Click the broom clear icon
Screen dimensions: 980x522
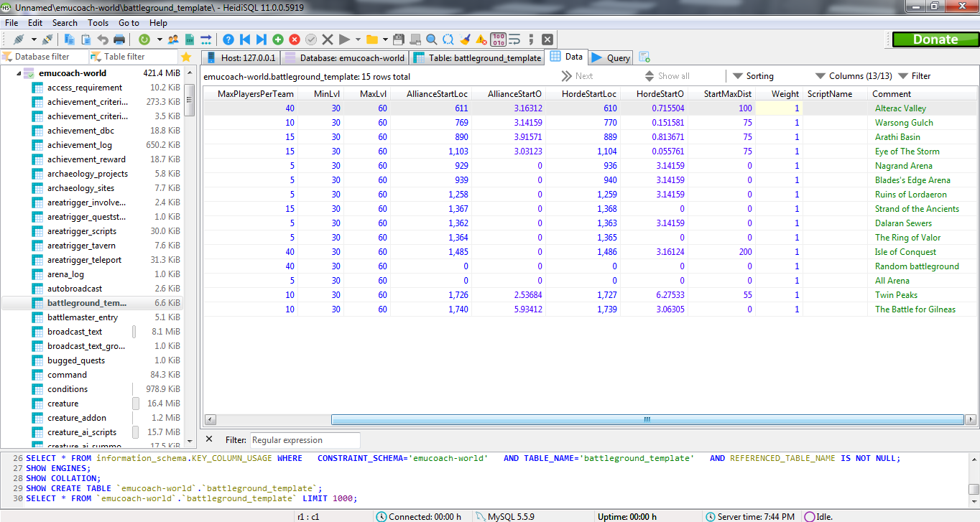(x=465, y=39)
